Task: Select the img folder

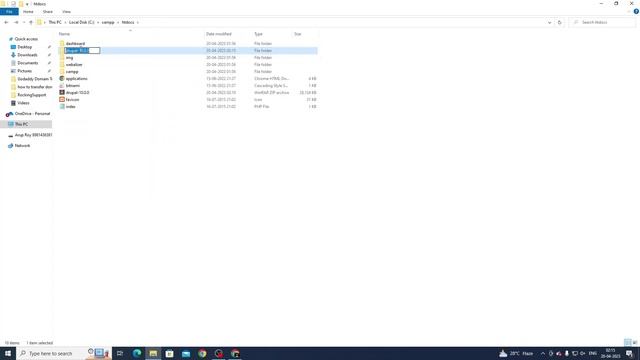Action: point(69,58)
